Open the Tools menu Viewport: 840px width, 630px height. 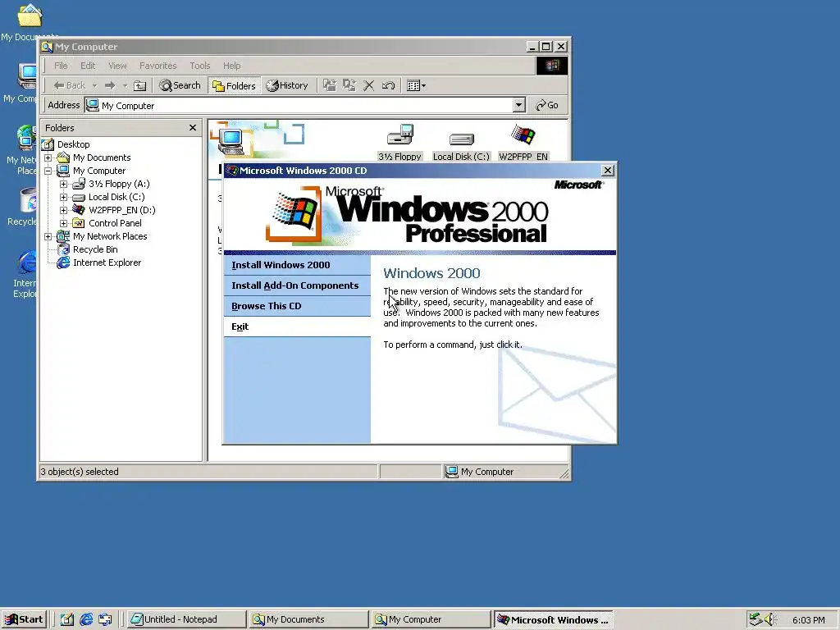[x=200, y=66]
